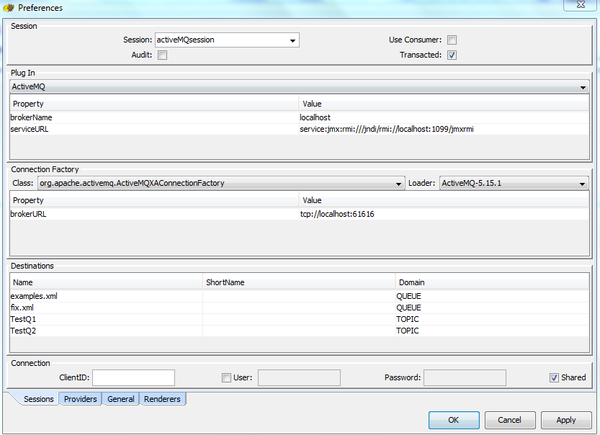Confirm with the OK button
This screenshot has height=435, width=600.
pos(454,420)
